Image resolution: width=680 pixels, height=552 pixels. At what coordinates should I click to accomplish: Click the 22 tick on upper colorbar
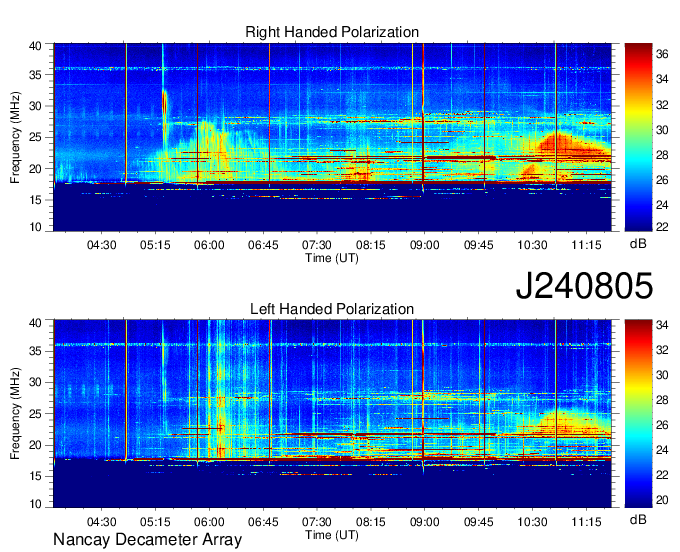[662, 226]
